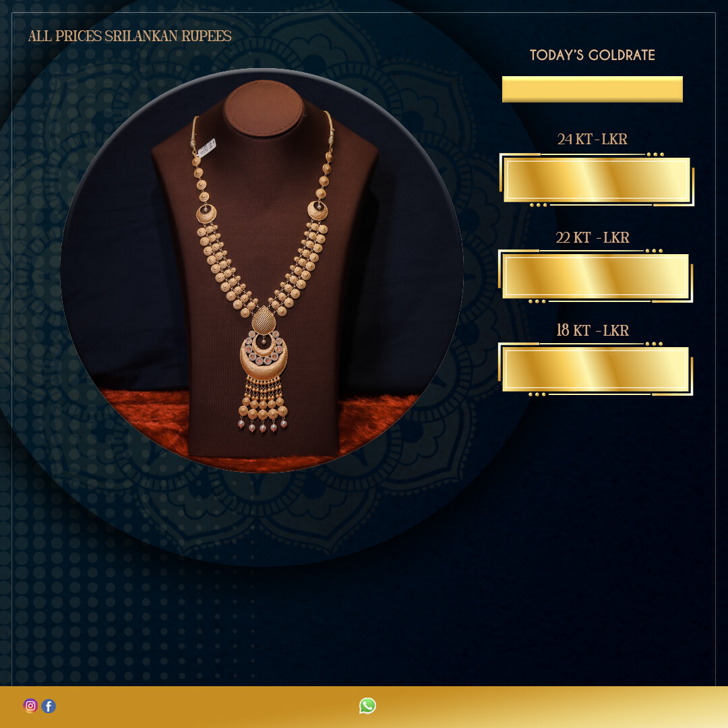Click the gold price box under 24 KT
This screenshot has height=728, width=728.
597,180
